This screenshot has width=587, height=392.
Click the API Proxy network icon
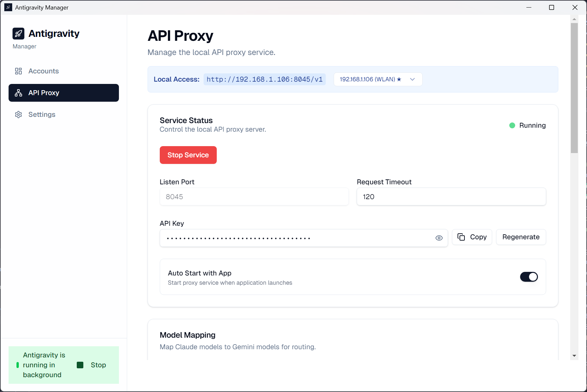click(x=18, y=92)
